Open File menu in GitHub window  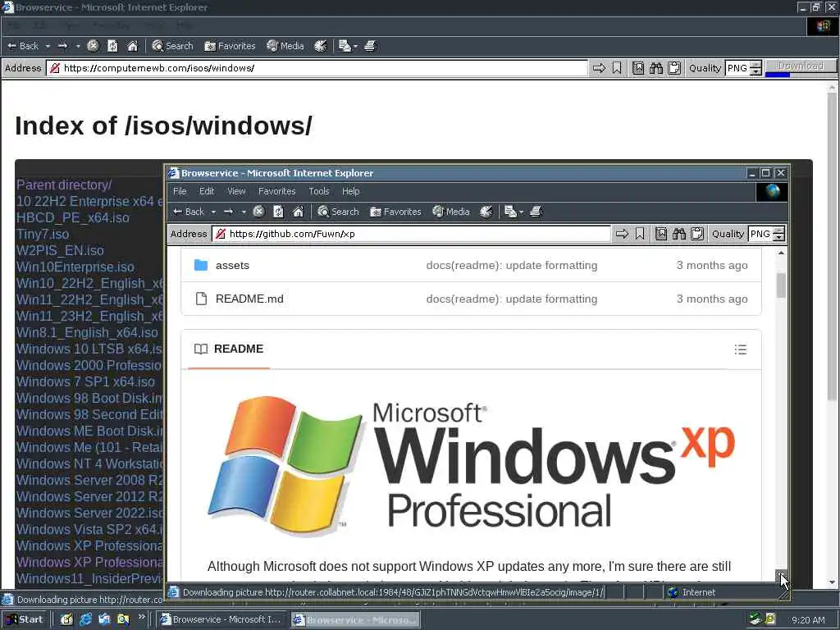click(x=180, y=191)
